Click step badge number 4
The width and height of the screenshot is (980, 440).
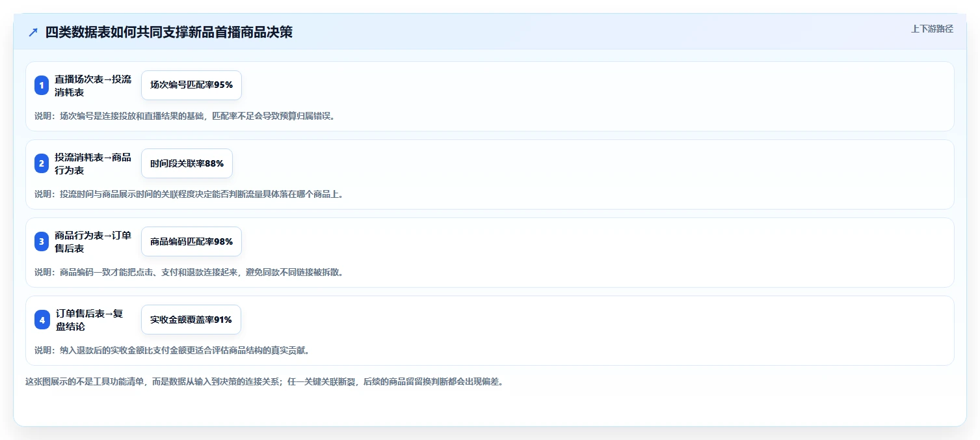pyautogui.click(x=42, y=320)
